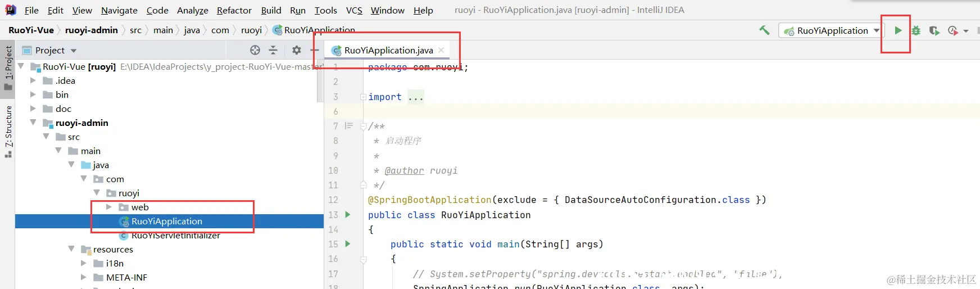Collapse all in Project panel
The image size is (980, 289).
(x=273, y=50)
